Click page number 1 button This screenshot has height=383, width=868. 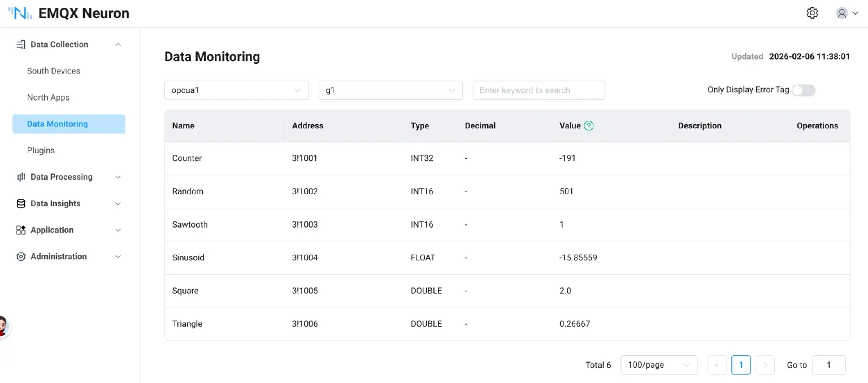click(741, 365)
